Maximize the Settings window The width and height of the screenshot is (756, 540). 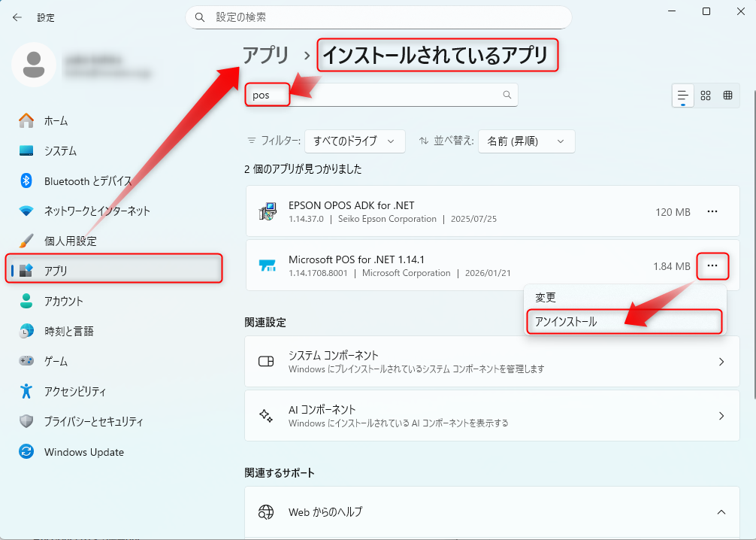coord(706,11)
